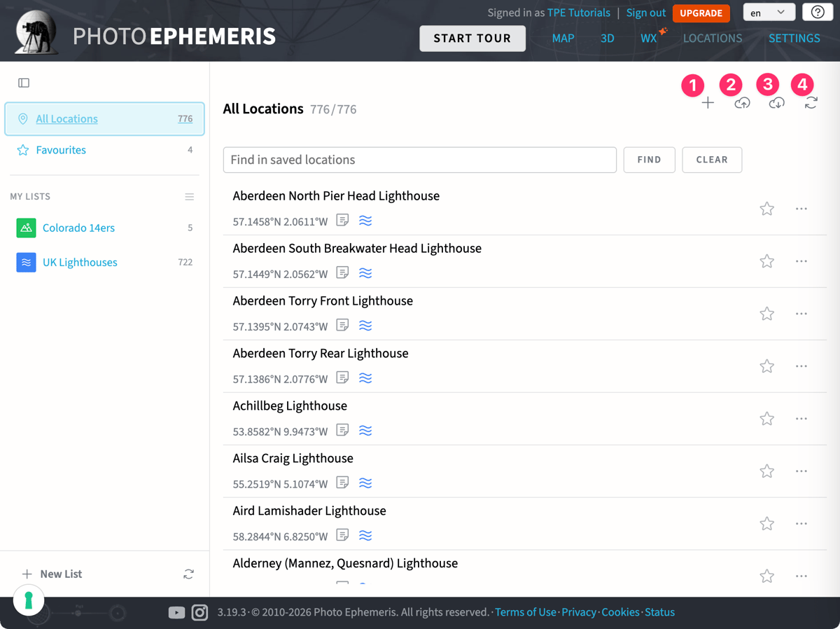Open the WX weather tab
The height and width of the screenshot is (629, 840).
coord(649,39)
